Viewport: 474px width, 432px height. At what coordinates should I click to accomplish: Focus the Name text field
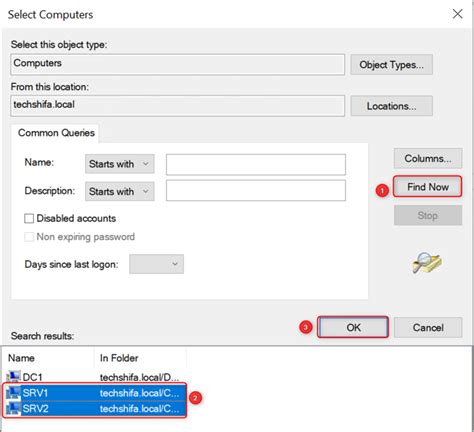pos(256,164)
